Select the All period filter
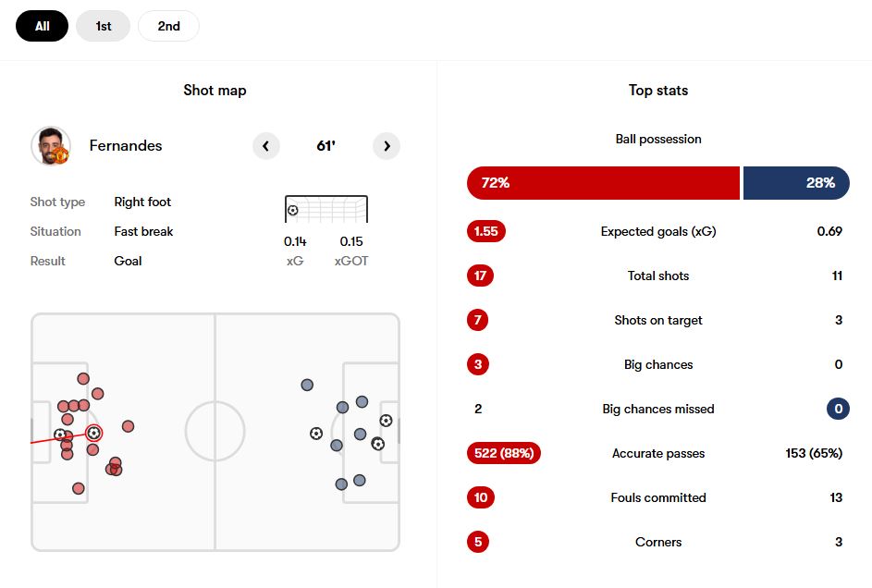 pos(43,26)
